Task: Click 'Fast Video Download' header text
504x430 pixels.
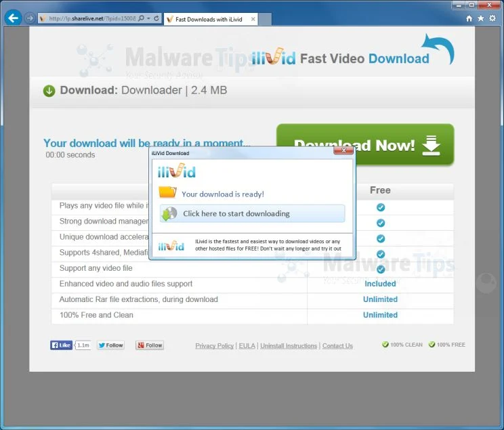Action: click(364, 58)
